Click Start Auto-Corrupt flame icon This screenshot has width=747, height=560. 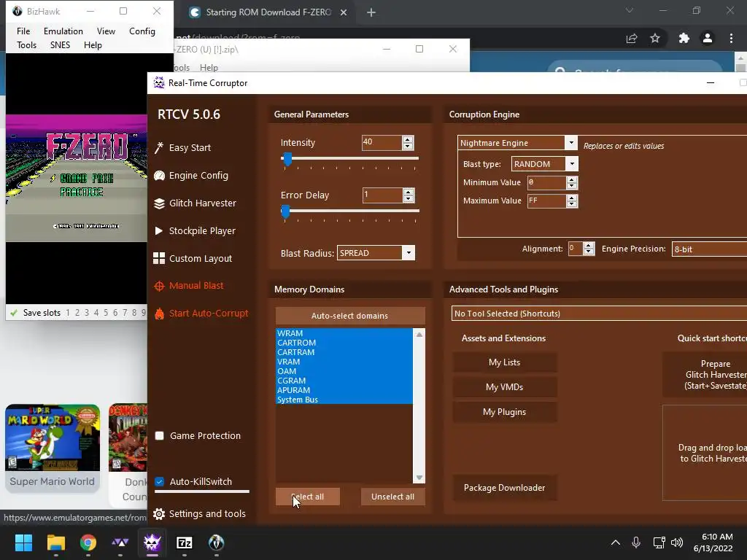click(159, 314)
